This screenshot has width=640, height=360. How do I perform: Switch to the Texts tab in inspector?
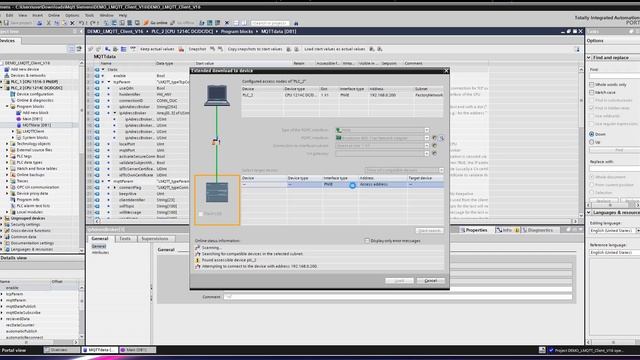(125, 239)
